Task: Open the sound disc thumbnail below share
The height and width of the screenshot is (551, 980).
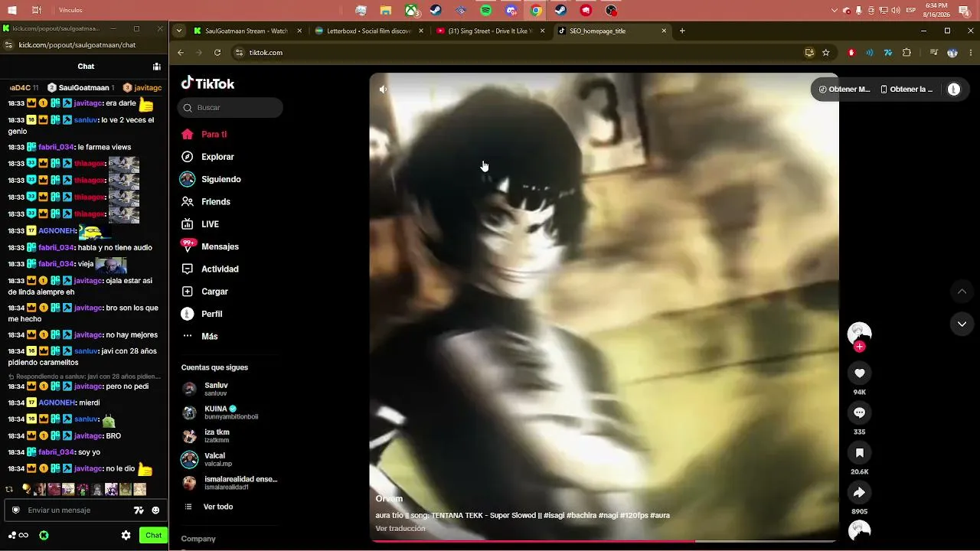Action: click(x=859, y=530)
